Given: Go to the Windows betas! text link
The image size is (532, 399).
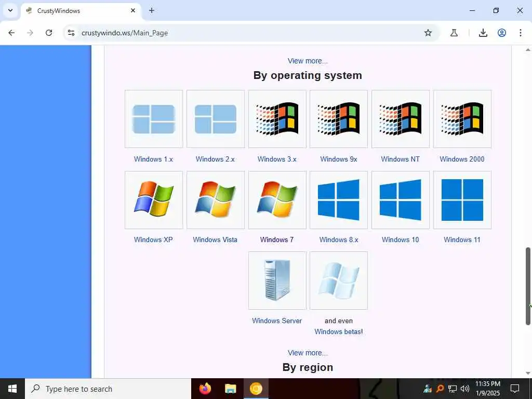Looking at the screenshot, I should (339, 331).
